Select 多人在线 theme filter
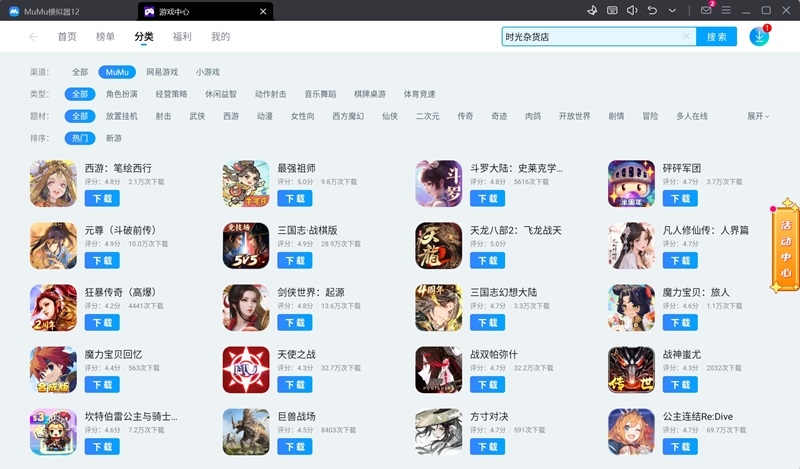This screenshot has width=800, height=469. (692, 116)
